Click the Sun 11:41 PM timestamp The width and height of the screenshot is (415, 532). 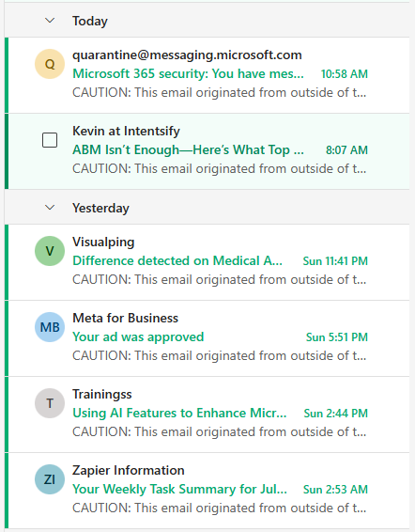point(335,261)
